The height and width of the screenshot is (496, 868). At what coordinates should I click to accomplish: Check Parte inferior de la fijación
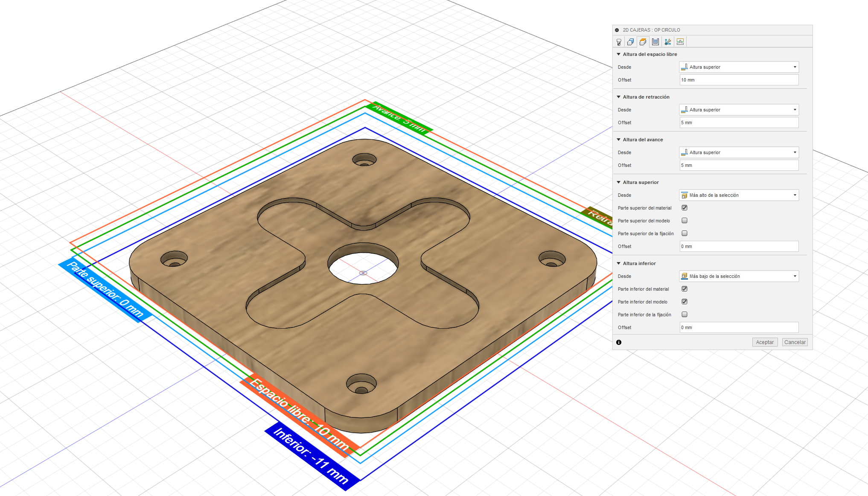684,315
